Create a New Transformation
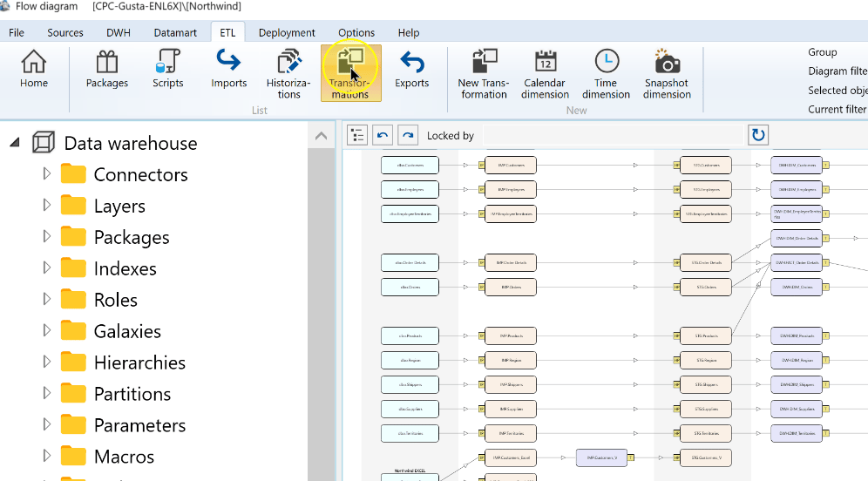Screen dimensions: 868x481 click(484, 73)
